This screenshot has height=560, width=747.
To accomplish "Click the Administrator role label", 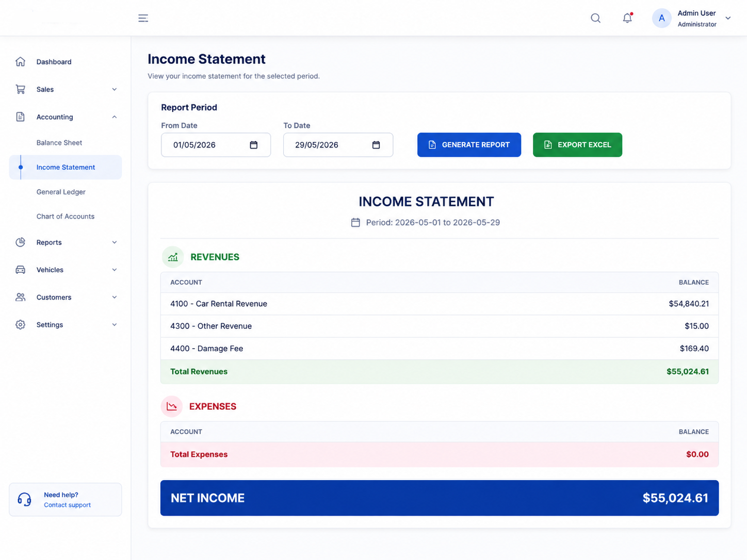I will click(697, 24).
